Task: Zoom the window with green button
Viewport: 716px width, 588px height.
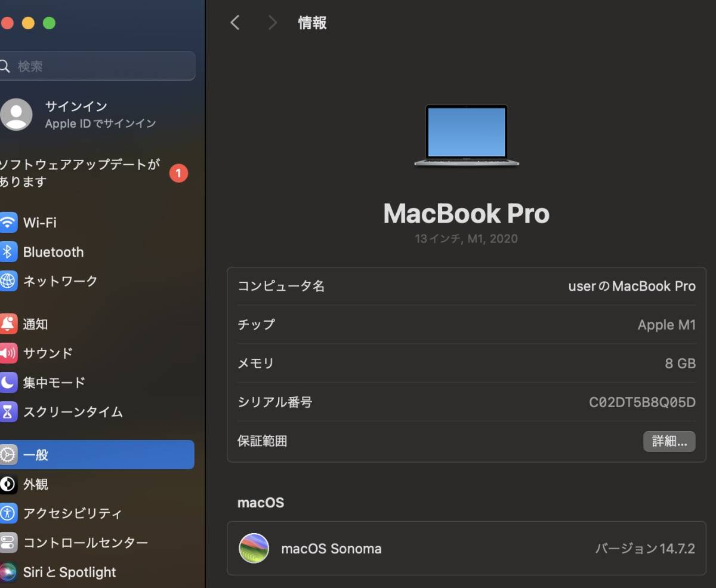Action: [50, 23]
